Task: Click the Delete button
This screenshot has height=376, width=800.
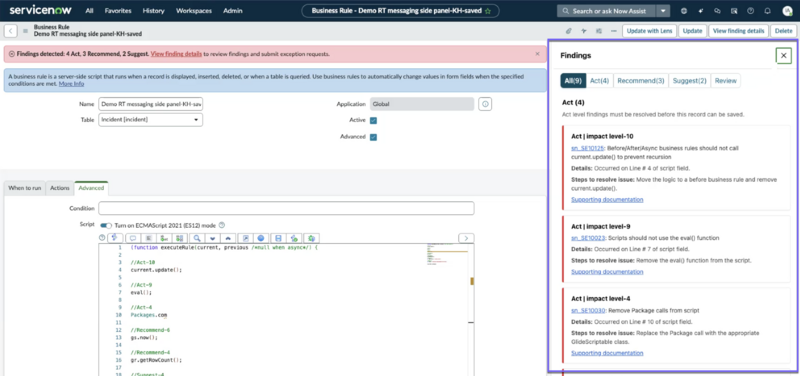Action: click(x=783, y=31)
